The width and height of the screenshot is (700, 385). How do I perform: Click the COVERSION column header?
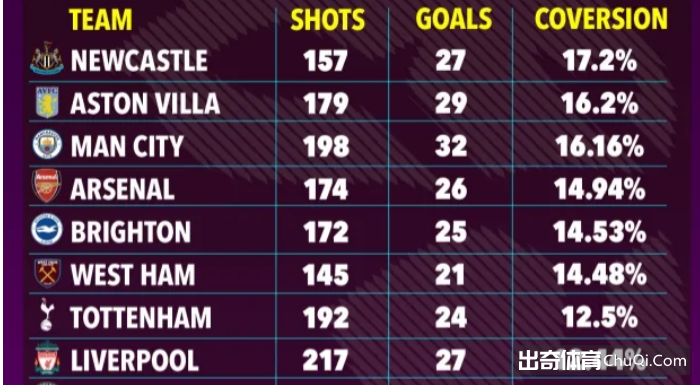pos(601,19)
